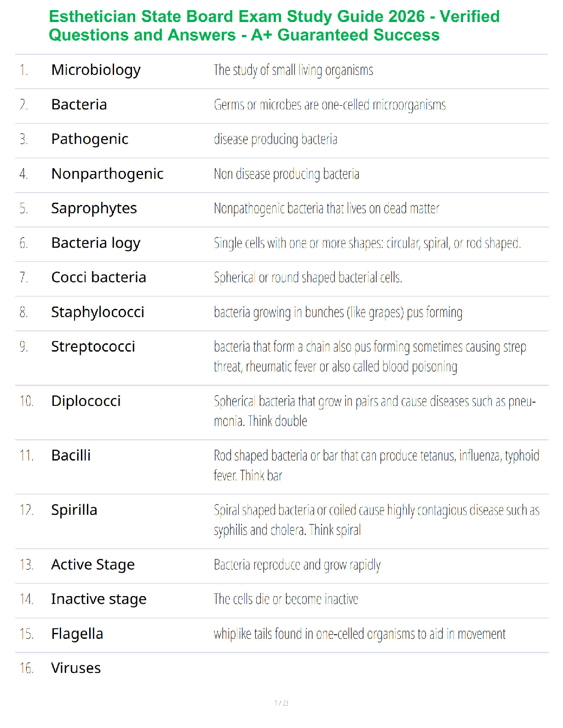Image resolution: width=563 pixels, height=728 pixels.
Task: Click the page number indicator at bottom
Action: coord(281,703)
